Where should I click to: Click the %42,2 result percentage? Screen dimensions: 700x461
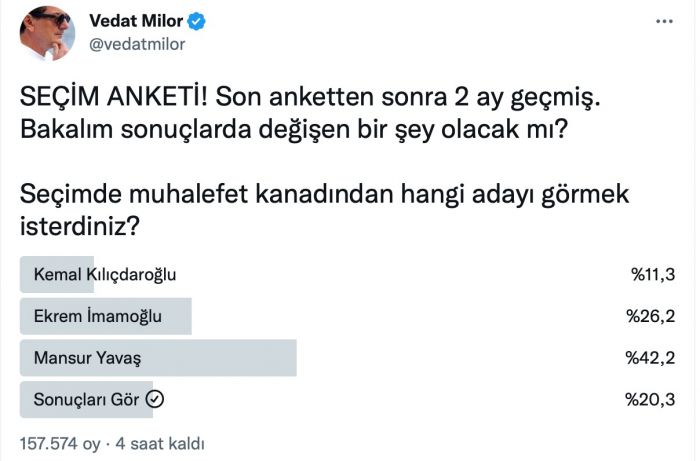coord(651,358)
